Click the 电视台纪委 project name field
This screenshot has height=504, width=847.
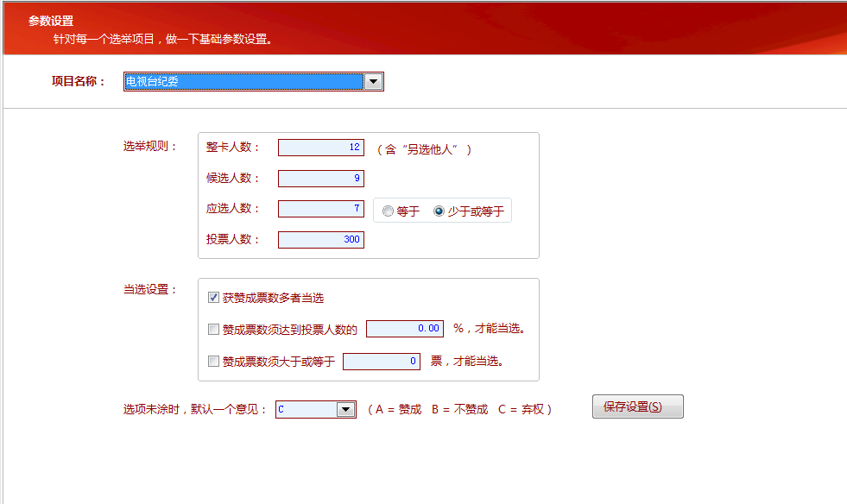tap(243, 82)
